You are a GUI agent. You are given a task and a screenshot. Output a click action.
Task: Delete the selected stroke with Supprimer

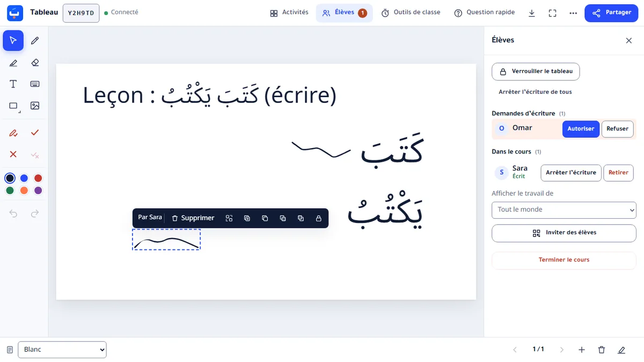193,218
